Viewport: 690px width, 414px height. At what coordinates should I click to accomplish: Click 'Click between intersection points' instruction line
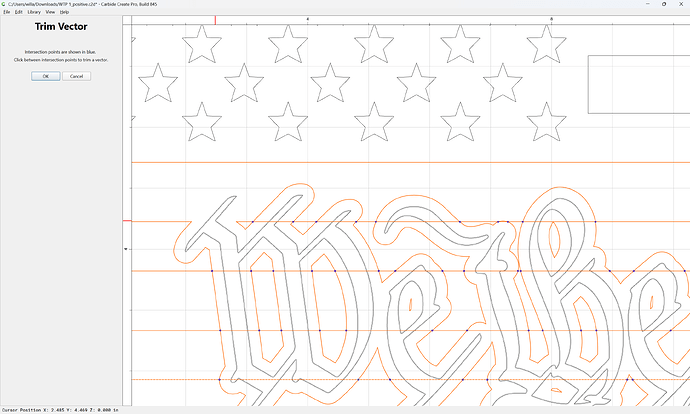point(61,60)
